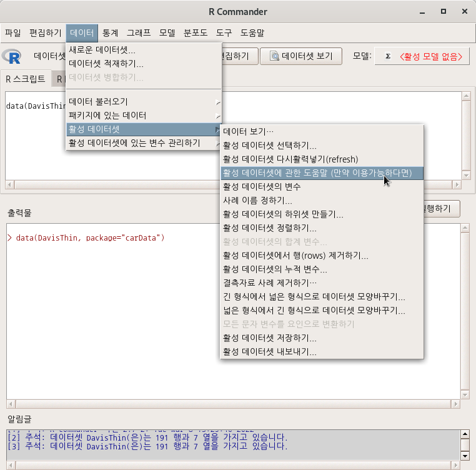Expand 데이터 불러오기 submenu

(144, 101)
